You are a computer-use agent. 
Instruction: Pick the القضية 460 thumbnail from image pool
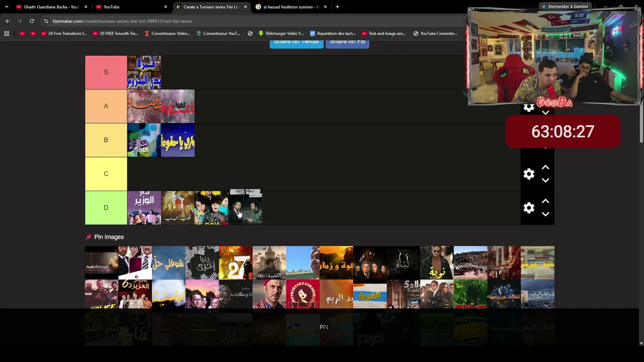pos(269,262)
